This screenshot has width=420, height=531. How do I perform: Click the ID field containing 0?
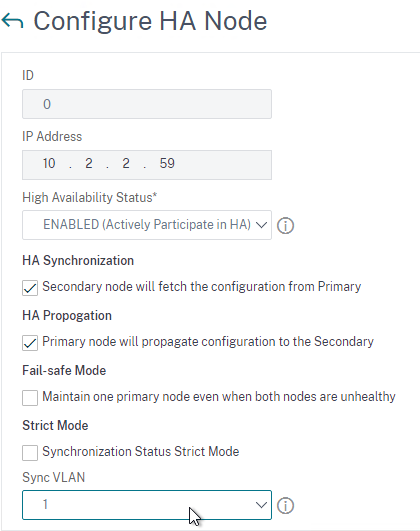click(147, 104)
